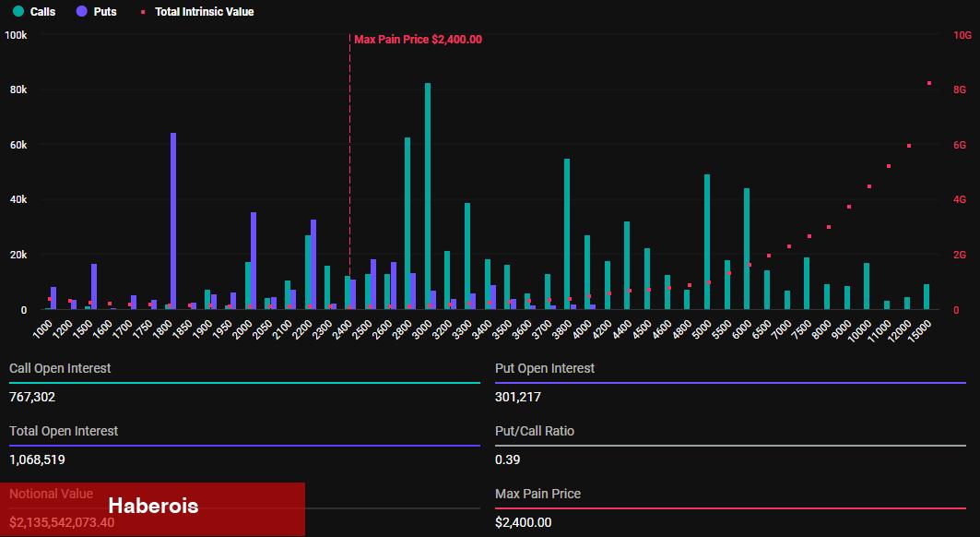Click the 10G right axis label
Viewport: 980px width, 537px height.
click(962, 35)
